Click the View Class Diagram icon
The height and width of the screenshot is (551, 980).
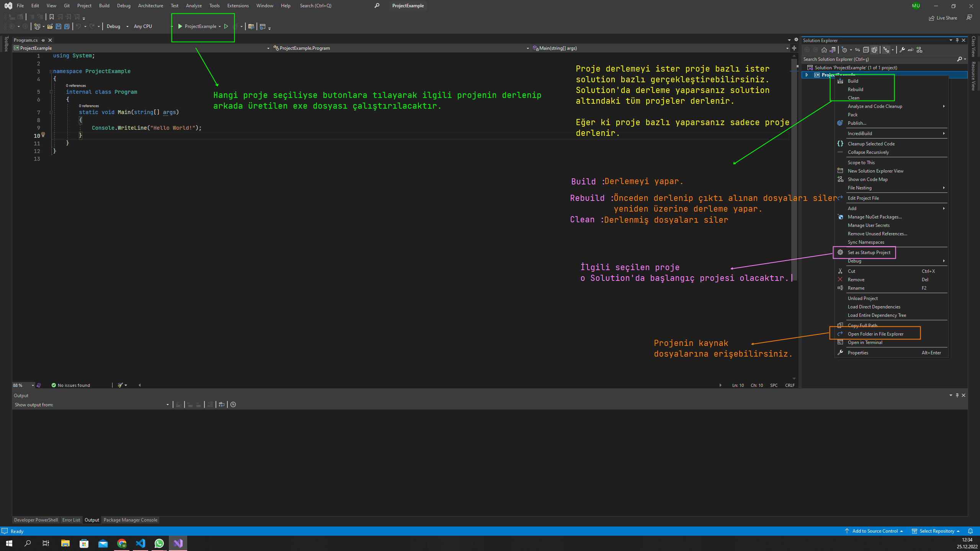tap(919, 50)
